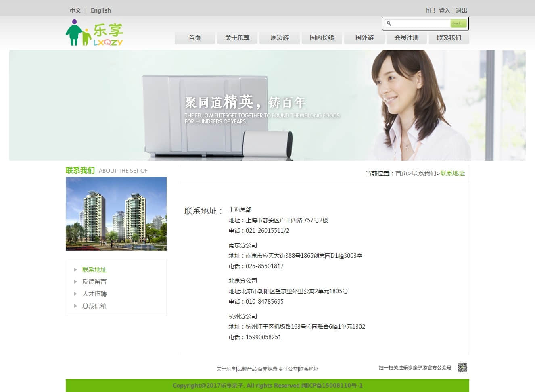Viewport: 535px width, 392px height.
Task: Click the arrow bullet beside 反馈留言
Action: [75, 281]
